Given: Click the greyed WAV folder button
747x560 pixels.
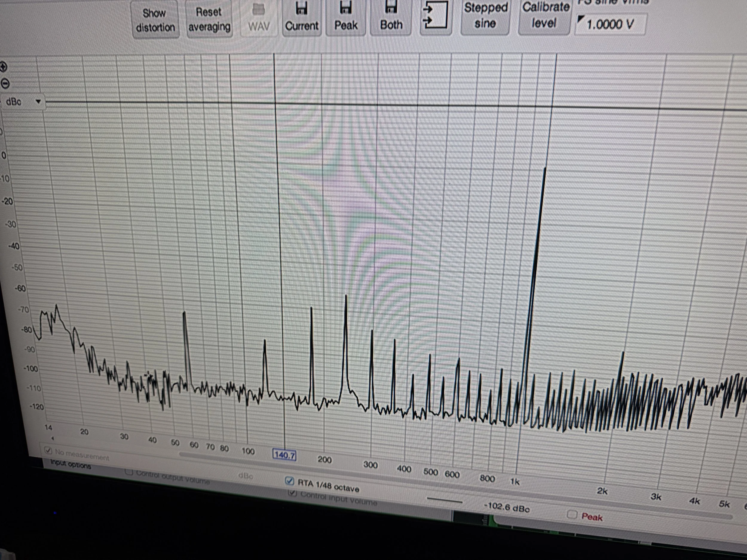Looking at the screenshot, I should click(x=259, y=19).
